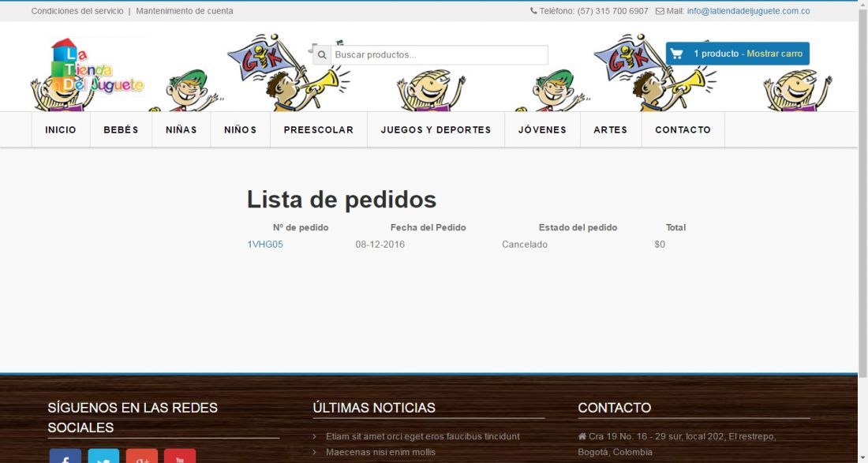This screenshot has height=463, width=868.
Task: Go to CONTACTO menu item
Action: [x=683, y=129]
